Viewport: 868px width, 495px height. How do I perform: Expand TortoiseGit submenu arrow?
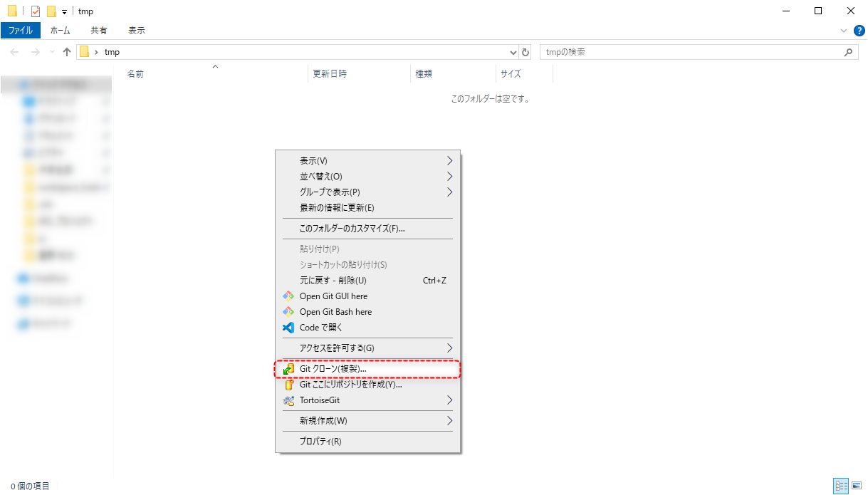coord(449,400)
